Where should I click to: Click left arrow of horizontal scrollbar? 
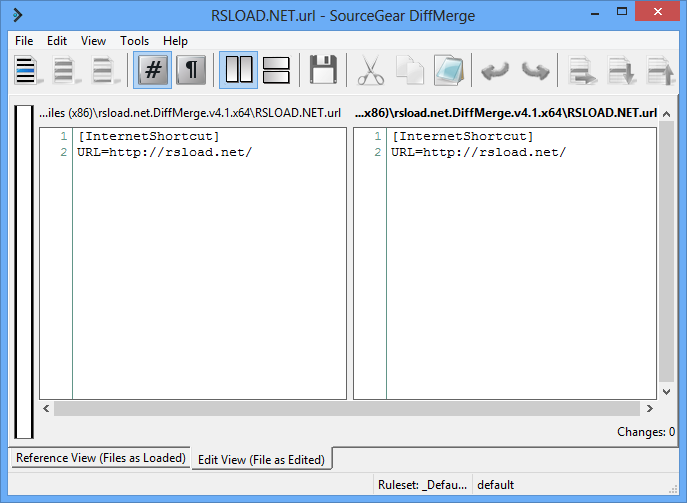(x=46, y=408)
